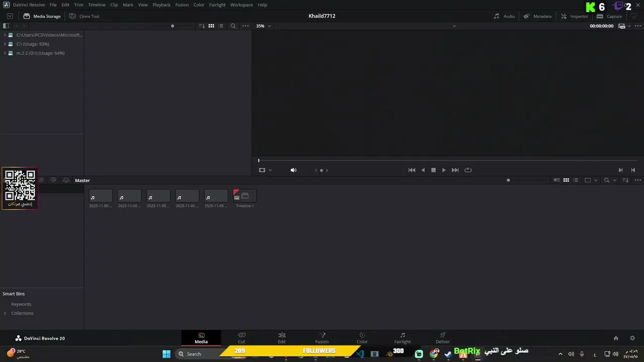
Task: Switch to the Deliver page
Action: click(443, 338)
